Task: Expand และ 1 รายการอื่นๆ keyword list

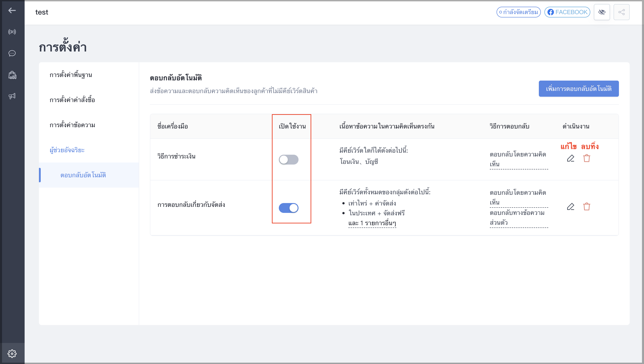Action: click(x=372, y=223)
